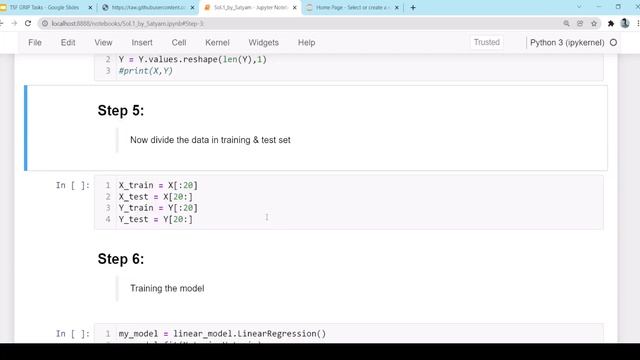Click the kernel idle indicator circle
The height and width of the screenshot is (360, 640).
[613, 42]
